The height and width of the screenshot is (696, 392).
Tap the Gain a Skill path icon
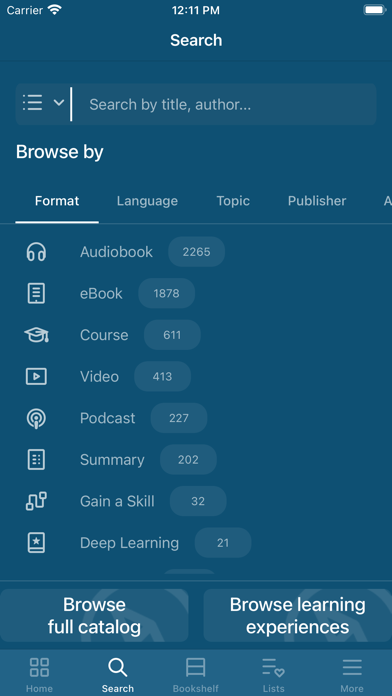tap(36, 501)
